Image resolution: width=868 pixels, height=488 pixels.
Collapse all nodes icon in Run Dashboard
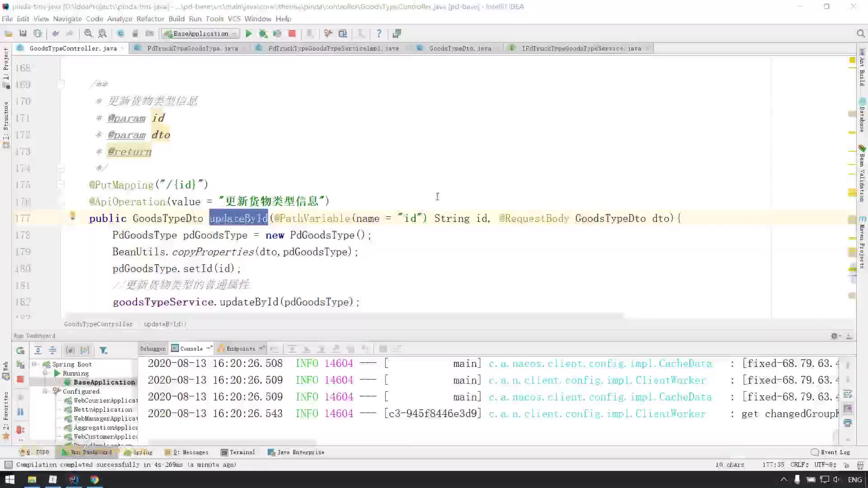(52, 350)
